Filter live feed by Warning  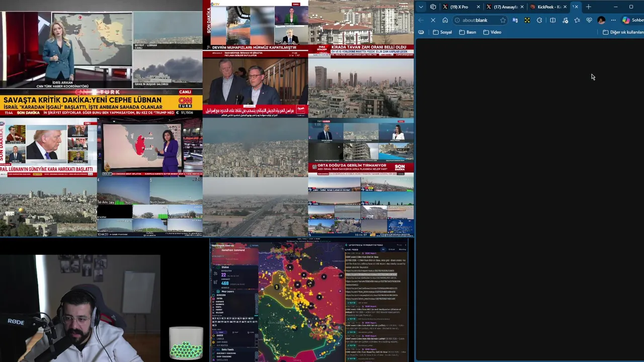click(x=402, y=249)
